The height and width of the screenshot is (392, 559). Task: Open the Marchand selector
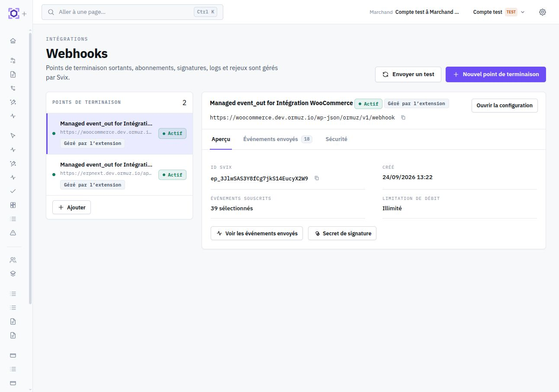(x=414, y=12)
